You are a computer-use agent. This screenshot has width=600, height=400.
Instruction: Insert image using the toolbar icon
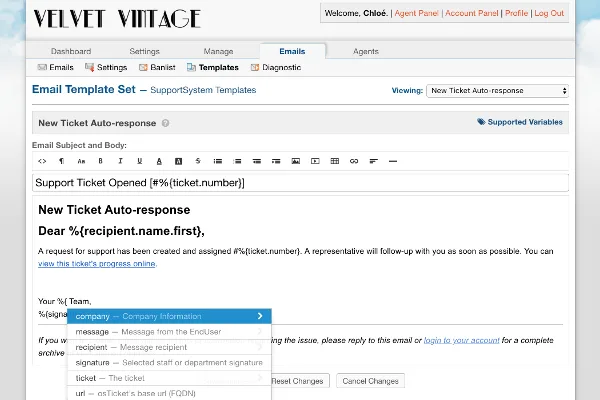(295, 161)
